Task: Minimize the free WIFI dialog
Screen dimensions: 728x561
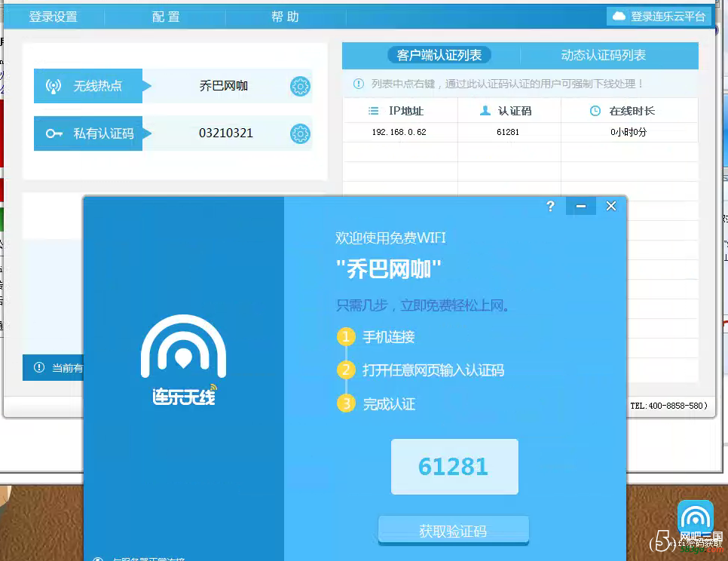Action: coord(581,206)
